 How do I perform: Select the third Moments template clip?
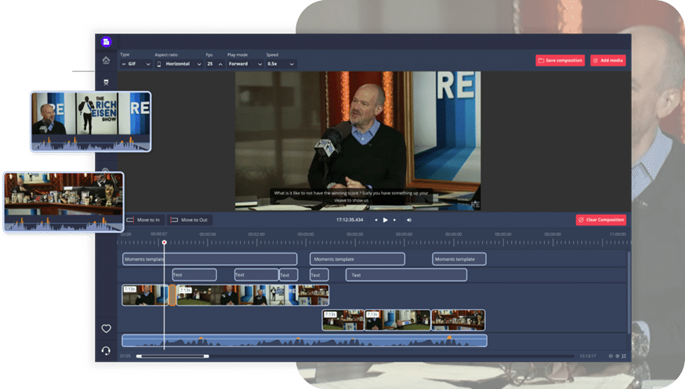pyautogui.click(x=459, y=259)
